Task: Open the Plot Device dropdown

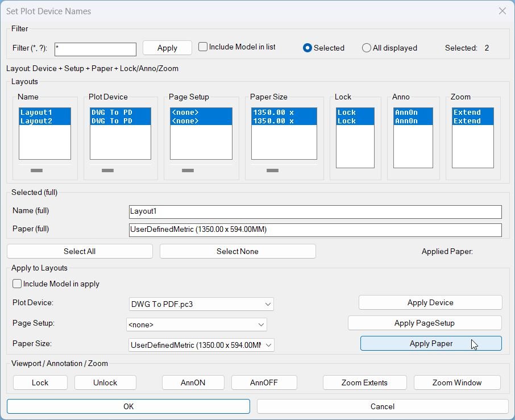Action: tap(268, 304)
